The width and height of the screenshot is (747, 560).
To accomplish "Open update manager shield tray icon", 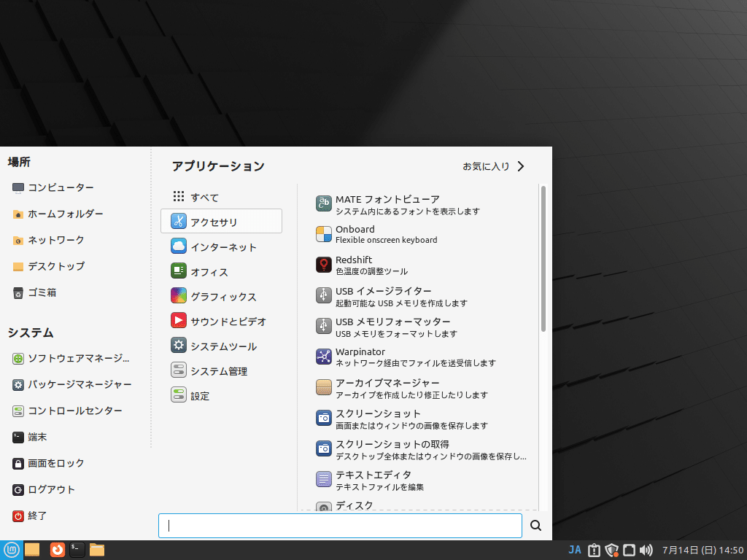I will (612, 550).
